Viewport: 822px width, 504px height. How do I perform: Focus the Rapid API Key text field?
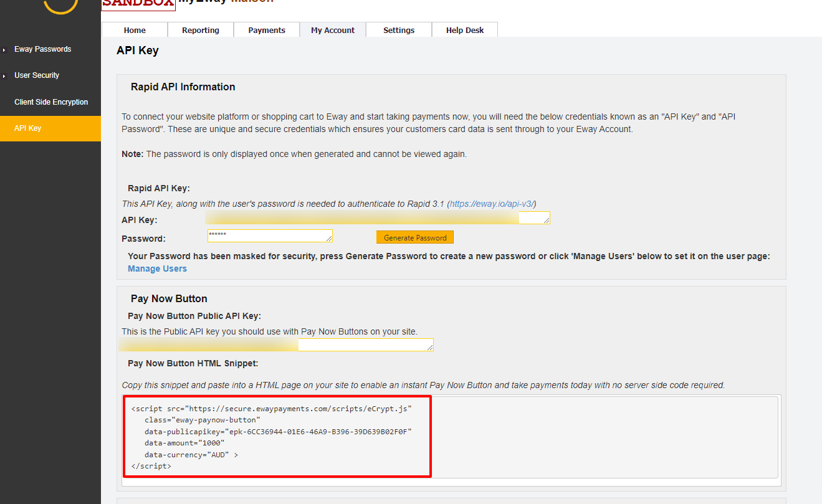pos(378,217)
